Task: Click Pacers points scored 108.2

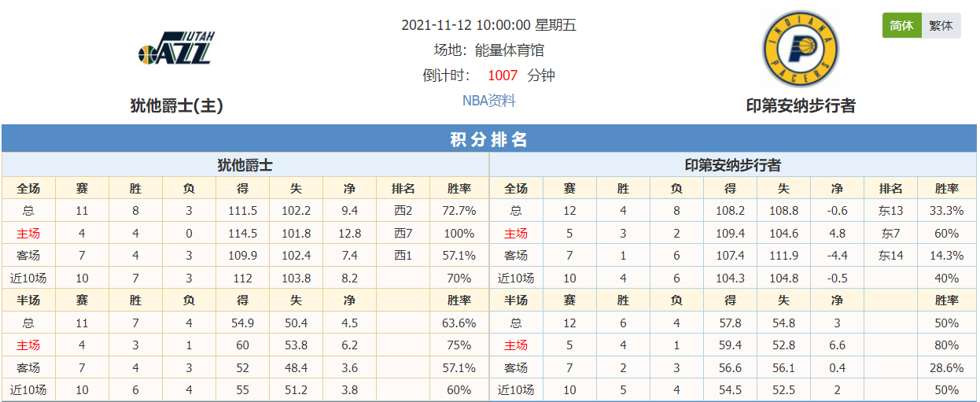Action: [x=731, y=211]
